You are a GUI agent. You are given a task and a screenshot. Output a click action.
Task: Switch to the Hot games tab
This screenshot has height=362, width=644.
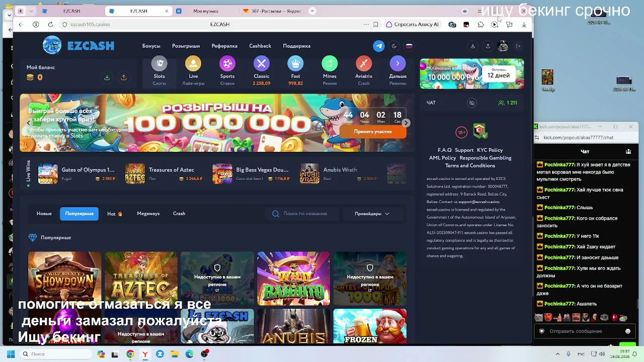115,214
